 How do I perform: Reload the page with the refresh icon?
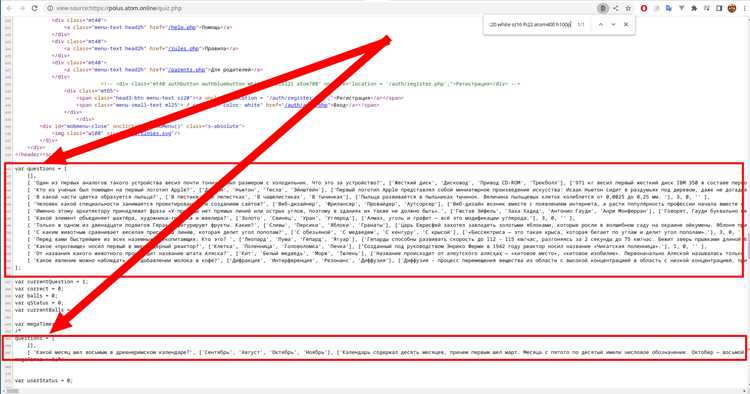(x=34, y=8)
